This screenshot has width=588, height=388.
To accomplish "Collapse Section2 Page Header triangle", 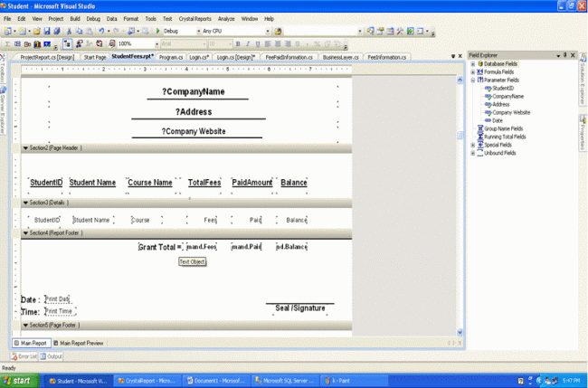I will pyautogui.click(x=25, y=148).
